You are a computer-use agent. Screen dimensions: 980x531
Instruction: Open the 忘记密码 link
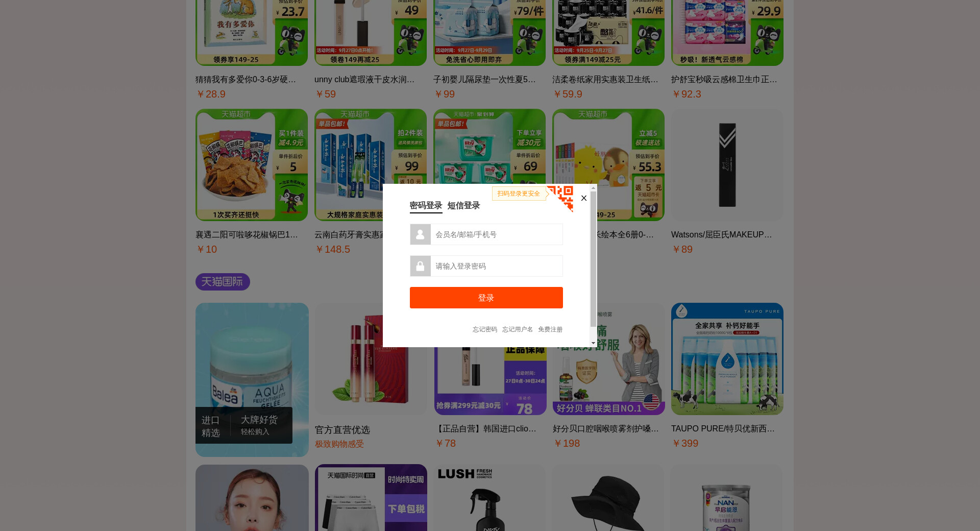click(x=484, y=329)
